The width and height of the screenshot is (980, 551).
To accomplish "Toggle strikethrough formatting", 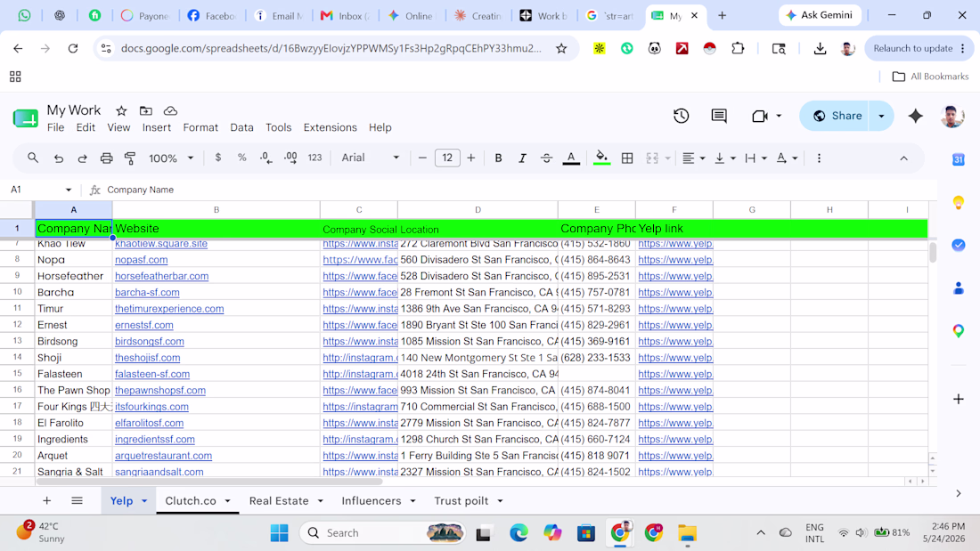I will click(546, 158).
